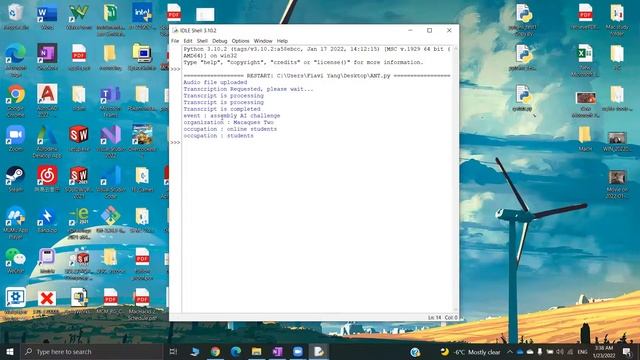The width and height of the screenshot is (640, 360).
Task: Open the Edit menu in IDLE Shell
Action: tap(188, 41)
